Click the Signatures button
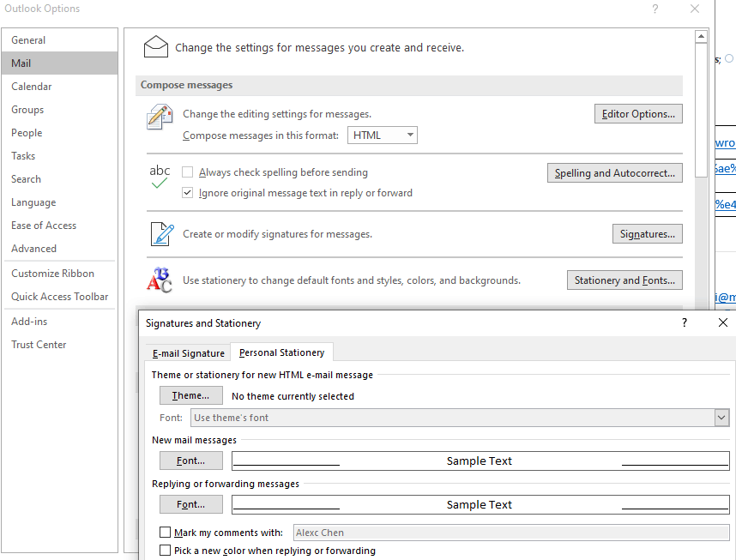Viewport: 736px width, 560px height. 648,234
